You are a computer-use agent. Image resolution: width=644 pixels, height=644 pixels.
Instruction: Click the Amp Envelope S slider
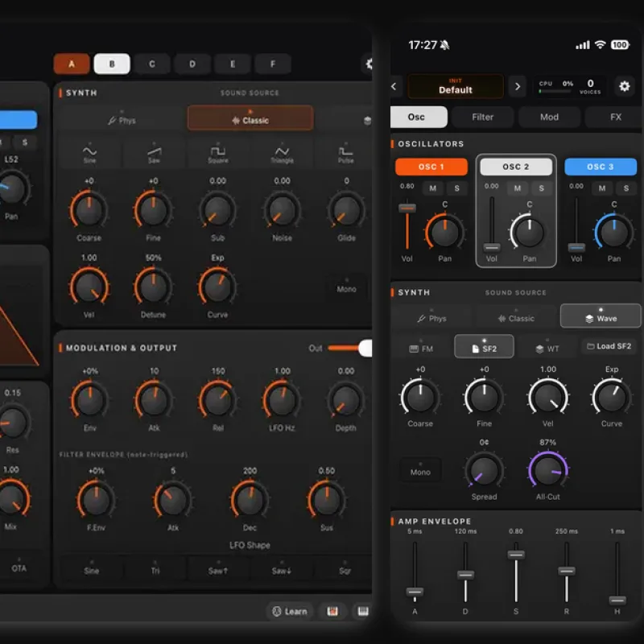(516, 572)
